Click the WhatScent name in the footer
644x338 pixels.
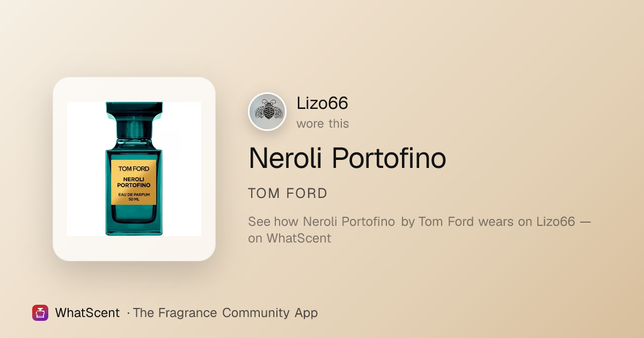(87, 313)
